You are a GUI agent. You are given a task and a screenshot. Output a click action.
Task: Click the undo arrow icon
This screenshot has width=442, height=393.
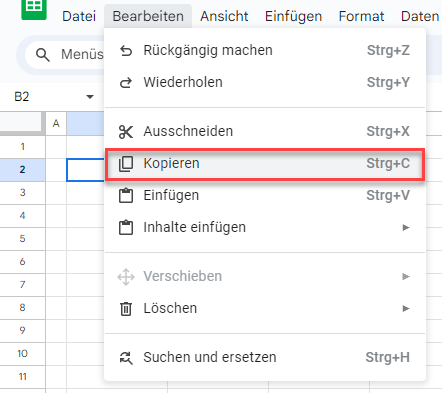click(x=126, y=51)
